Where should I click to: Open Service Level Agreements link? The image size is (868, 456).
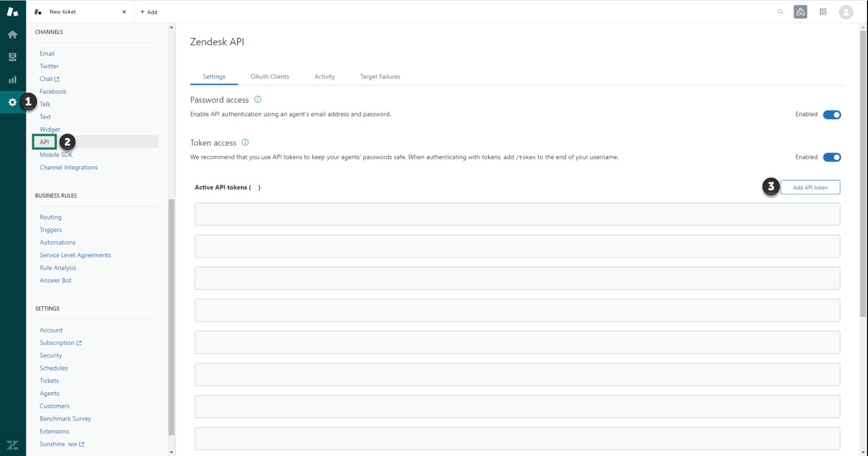point(75,255)
